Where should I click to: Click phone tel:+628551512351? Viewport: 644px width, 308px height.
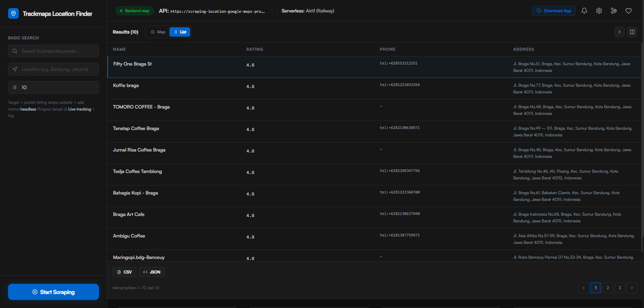(x=398, y=63)
